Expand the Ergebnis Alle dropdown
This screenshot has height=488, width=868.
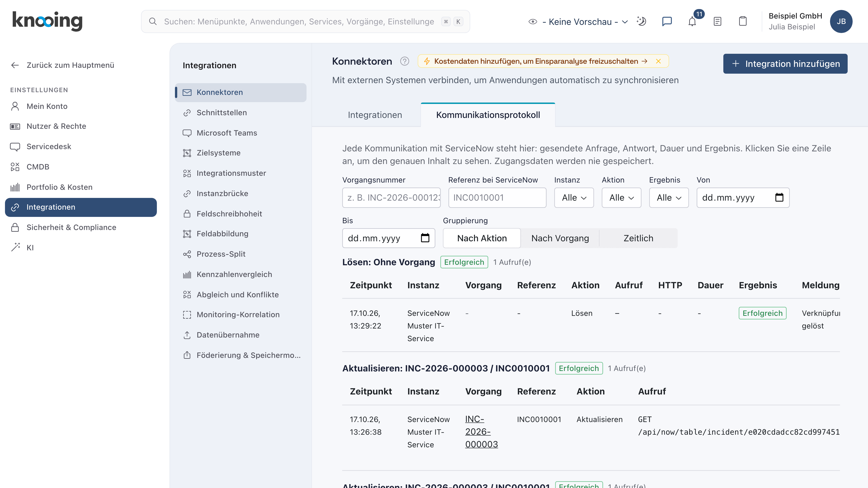click(x=669, y=198)
